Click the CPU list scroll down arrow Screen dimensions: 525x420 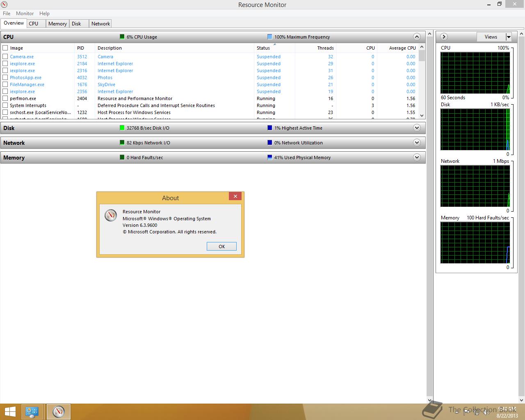click(x=422, y=116)
